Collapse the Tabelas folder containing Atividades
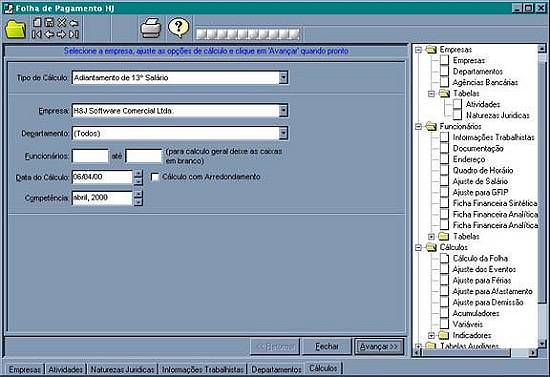The height and width of the screenshot is (377, 550). [x=431, y=94]
